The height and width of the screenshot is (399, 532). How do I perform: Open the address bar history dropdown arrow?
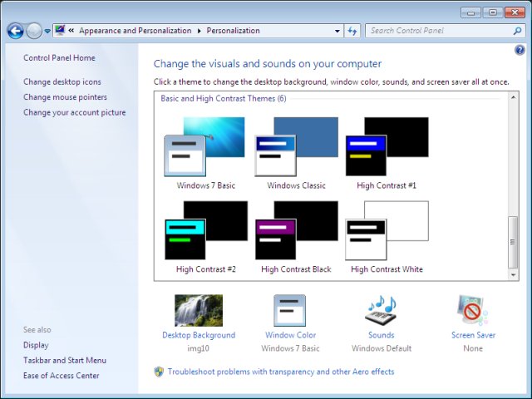pos(337,31)
